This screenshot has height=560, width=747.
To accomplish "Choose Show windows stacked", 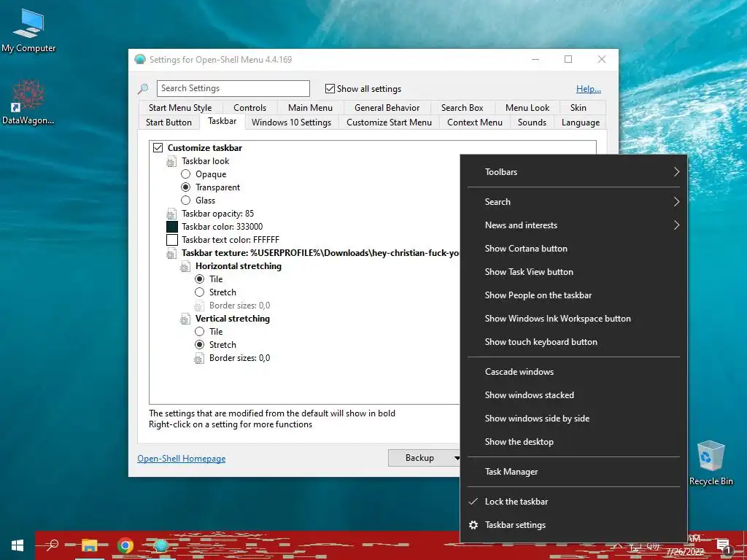I will [573, 395].
